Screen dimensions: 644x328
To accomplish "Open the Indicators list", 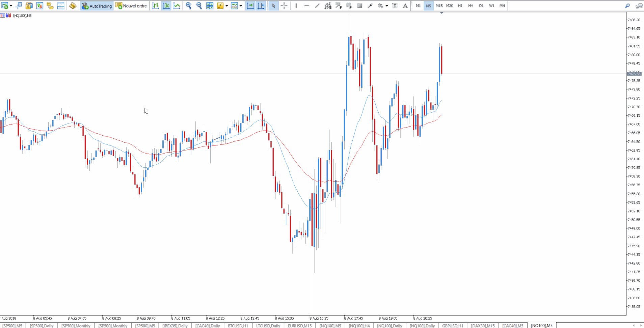I will 220,6.
